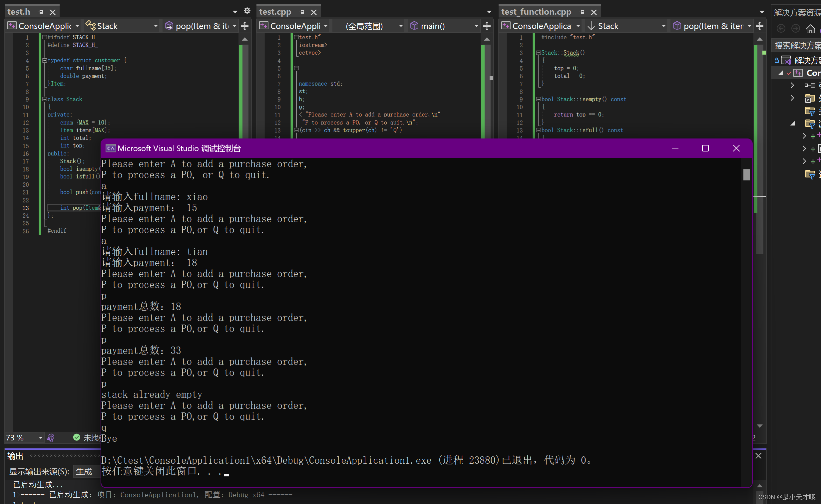Click the split editor icon beside main() dropdown
Screen dimensions: 821x504
point(487,26)
